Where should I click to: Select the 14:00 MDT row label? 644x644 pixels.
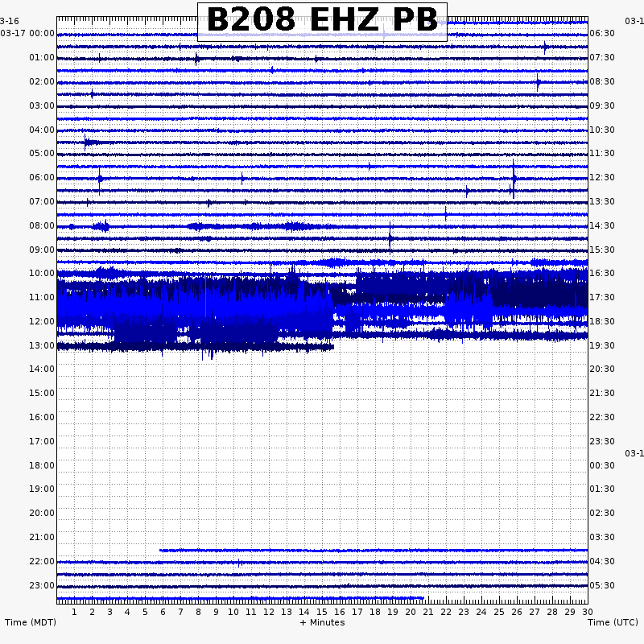click(x=42, y=369)
